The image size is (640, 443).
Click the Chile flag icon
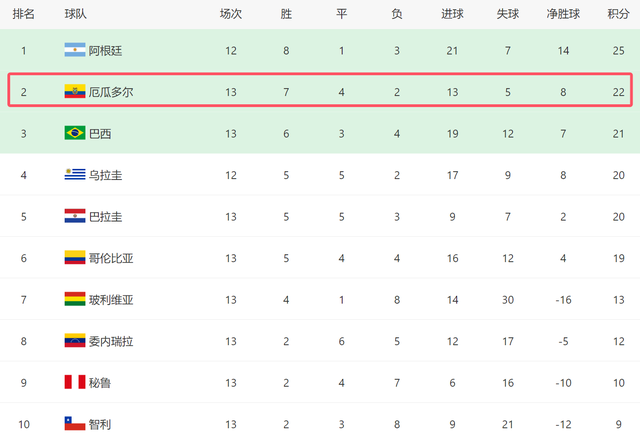pyautogui.click(x=75, y=423)
